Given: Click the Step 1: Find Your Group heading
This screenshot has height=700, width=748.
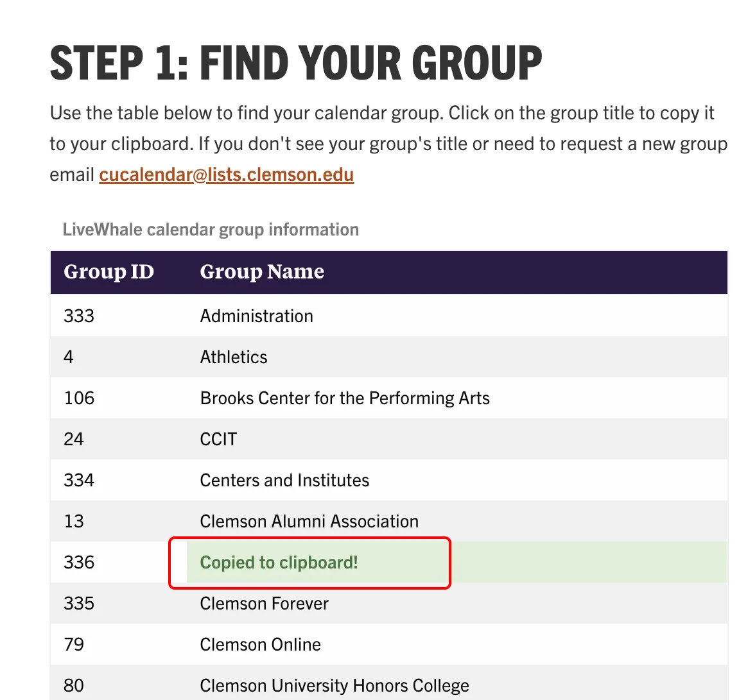Looking at the screenshot, I should 296,63.
